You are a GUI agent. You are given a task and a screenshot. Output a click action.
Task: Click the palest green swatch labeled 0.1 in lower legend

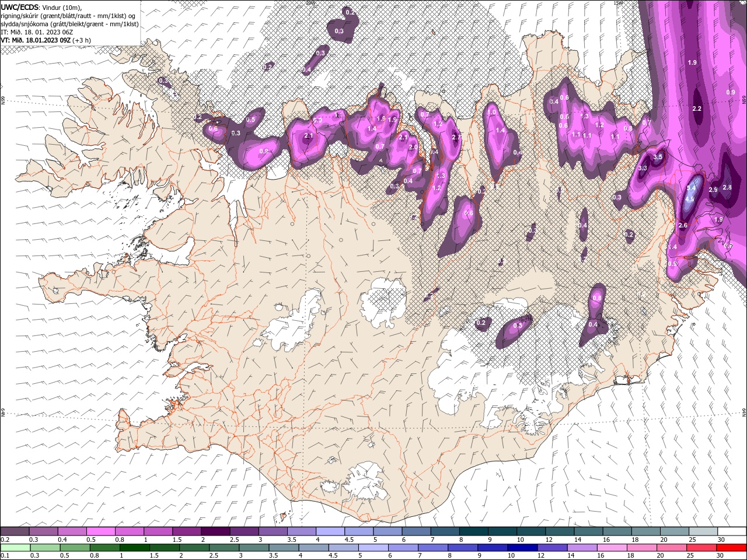15,548
